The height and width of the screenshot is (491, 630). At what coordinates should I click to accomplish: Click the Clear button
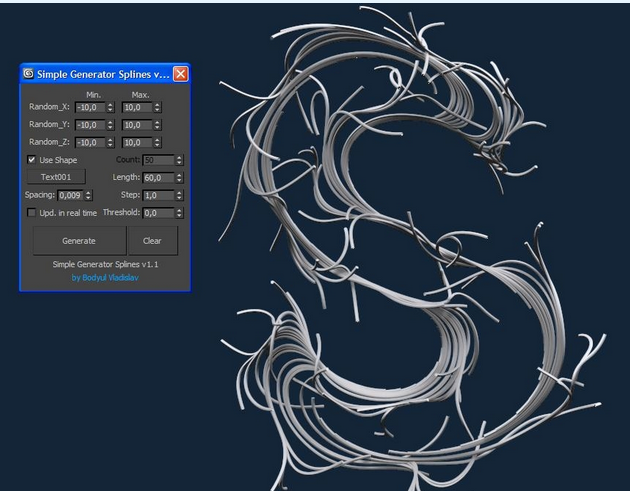152,241
